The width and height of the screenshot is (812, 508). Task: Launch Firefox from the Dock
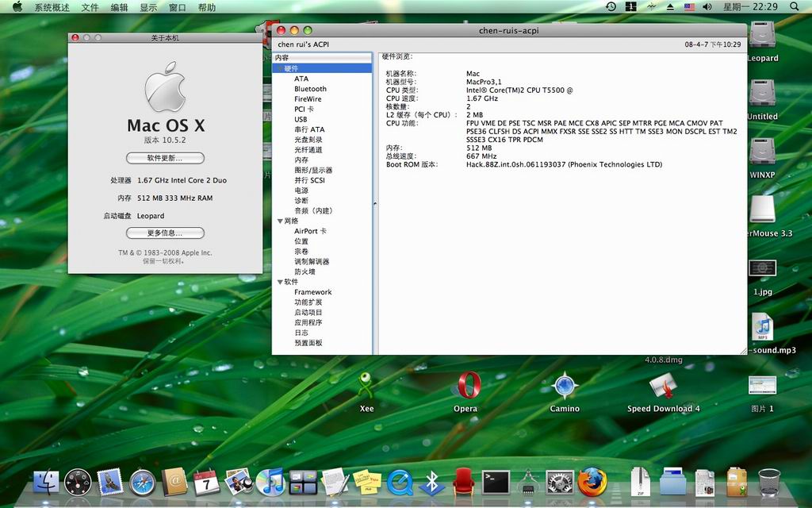pos(592,482)
